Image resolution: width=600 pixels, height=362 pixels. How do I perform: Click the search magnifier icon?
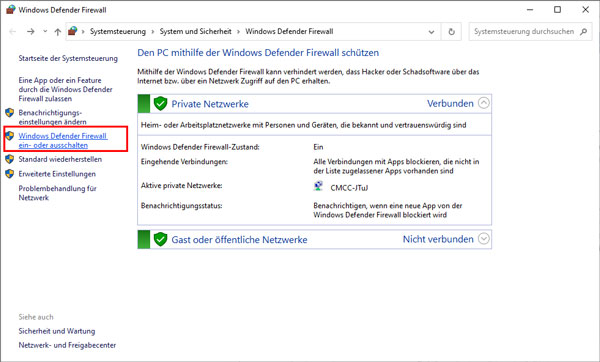click(x=583, y=31)
